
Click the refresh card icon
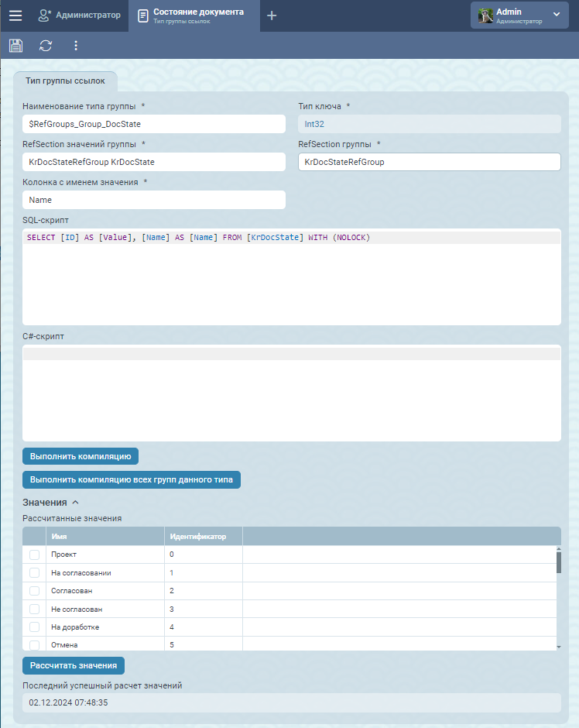coord(46,46)
